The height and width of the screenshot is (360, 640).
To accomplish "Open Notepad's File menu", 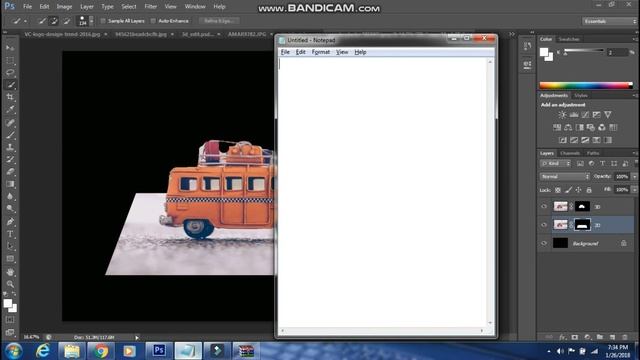I will click(x=285, y=52).
